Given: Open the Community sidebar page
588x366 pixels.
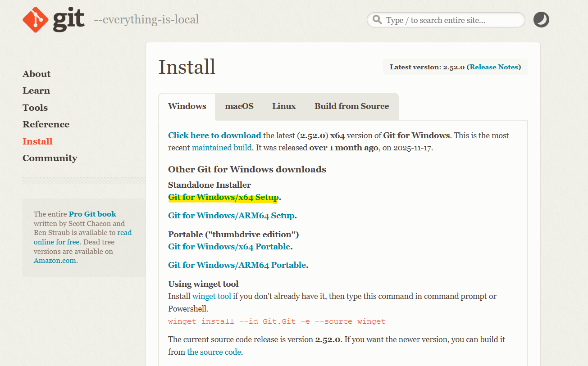Looking at the screenshot, I should pyautogui.click(x=50, y=158).
